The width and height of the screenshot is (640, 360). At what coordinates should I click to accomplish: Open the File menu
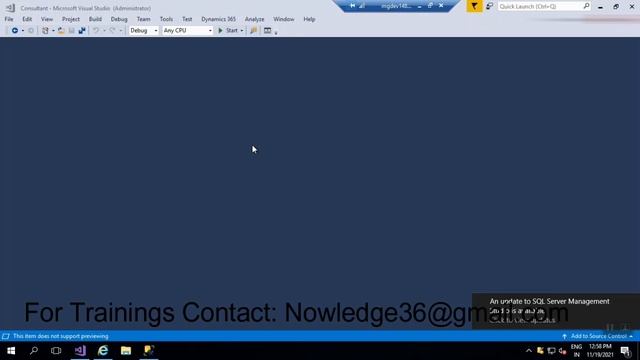pos(9,19)
